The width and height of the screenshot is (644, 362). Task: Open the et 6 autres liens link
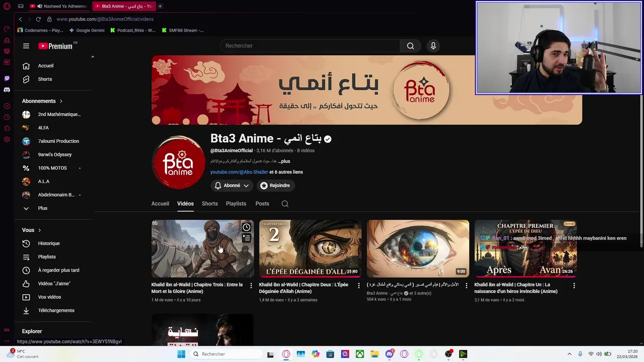pyautogui.click(x=286, y=172)
